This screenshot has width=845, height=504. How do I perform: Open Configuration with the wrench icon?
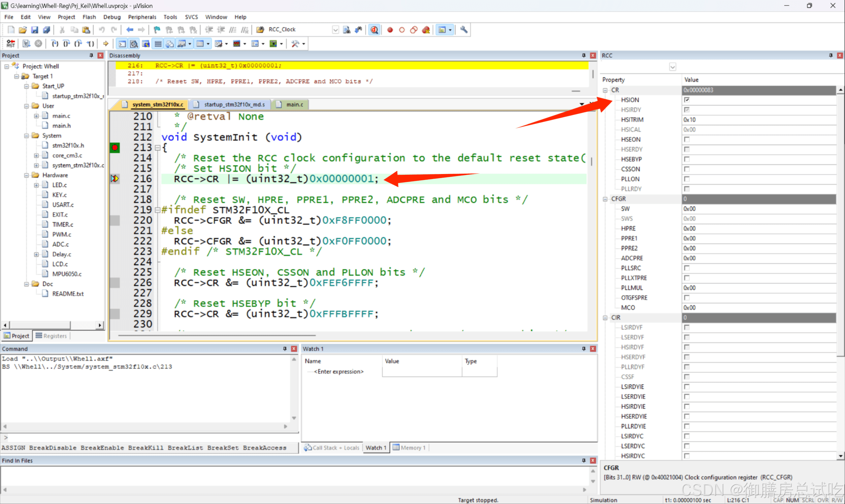[464, 30]
